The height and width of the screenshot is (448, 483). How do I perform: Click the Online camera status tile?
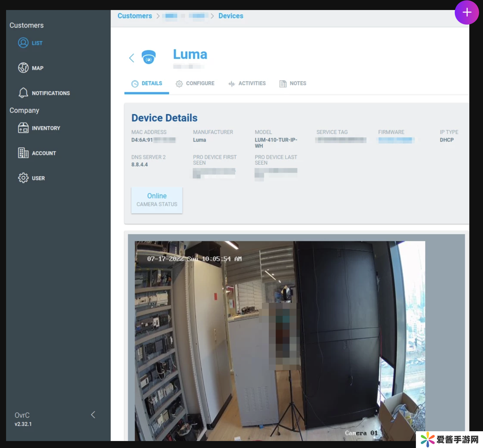pyautogui.click(x=157, y=200)
